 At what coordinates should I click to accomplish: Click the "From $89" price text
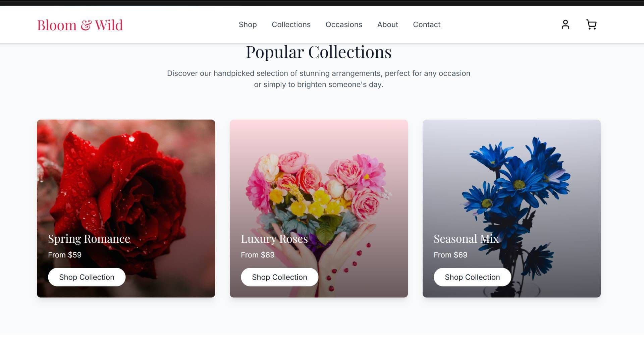[x=257, y=255]
